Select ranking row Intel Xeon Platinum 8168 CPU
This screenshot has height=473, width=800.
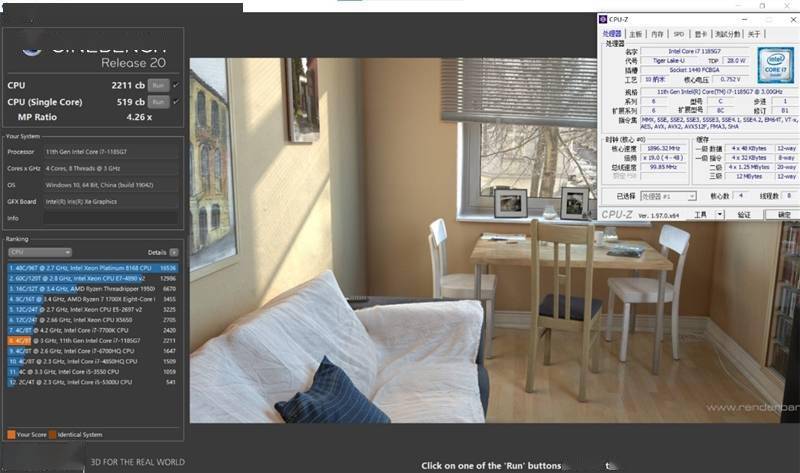(x=92, y=268)
